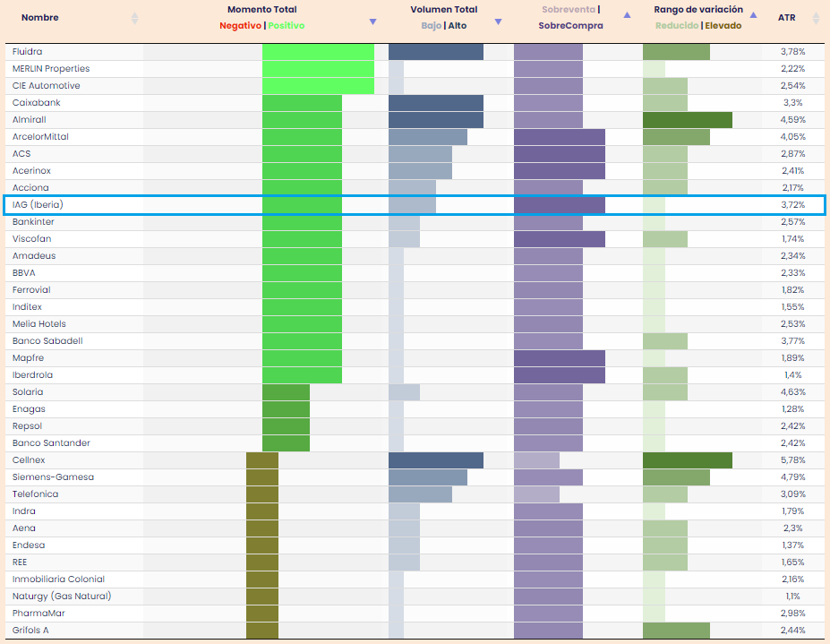The height and width of the screenshot is (644, 830).
Task: Select the Ferrovial row name
Action: pos(31,289)
